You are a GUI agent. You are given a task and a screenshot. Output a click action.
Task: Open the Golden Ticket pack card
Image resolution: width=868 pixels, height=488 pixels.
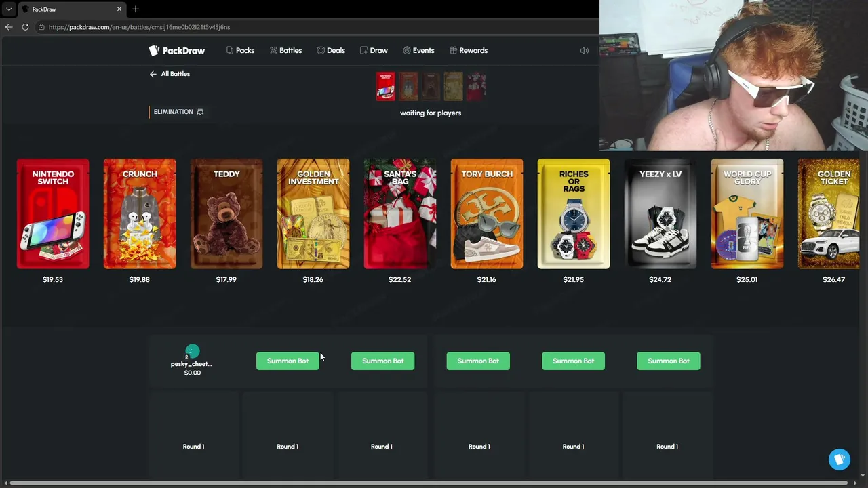(829, 213)
